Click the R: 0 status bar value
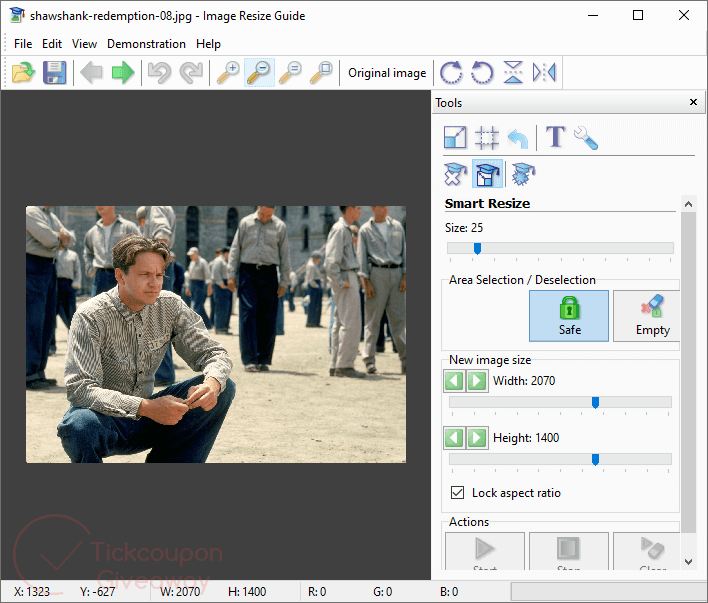Viewport: 708px width, 603px height. [x=317, y=592]
